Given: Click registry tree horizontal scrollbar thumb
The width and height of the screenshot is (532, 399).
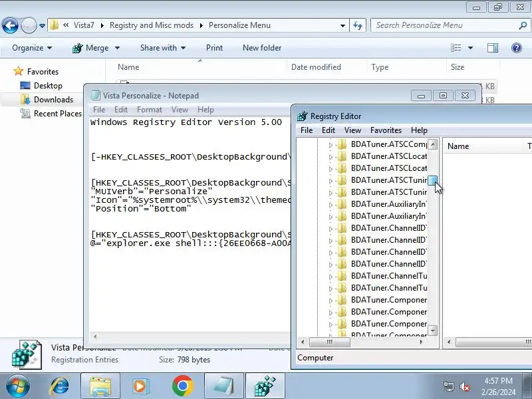Looking at the screenshot, I should 329,342.
